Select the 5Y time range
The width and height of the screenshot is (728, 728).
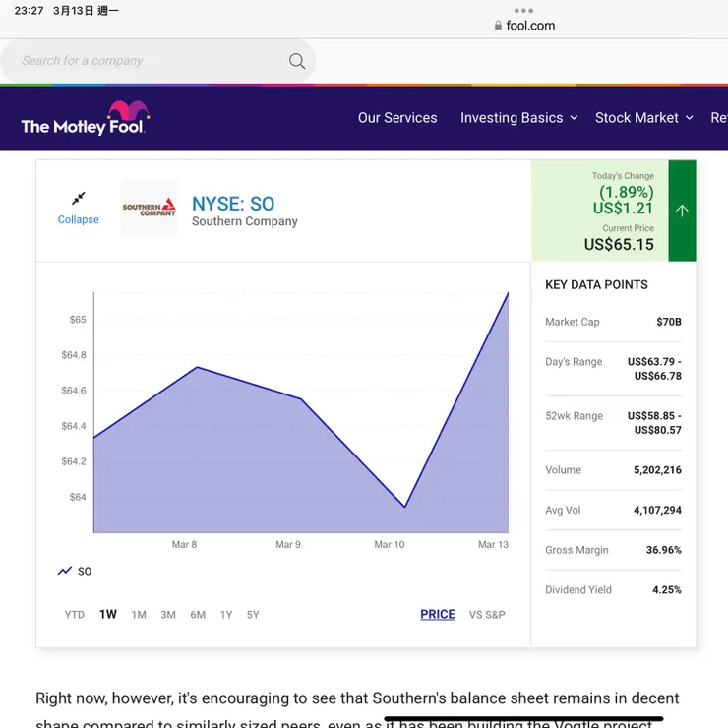click(x=253, y=615)
